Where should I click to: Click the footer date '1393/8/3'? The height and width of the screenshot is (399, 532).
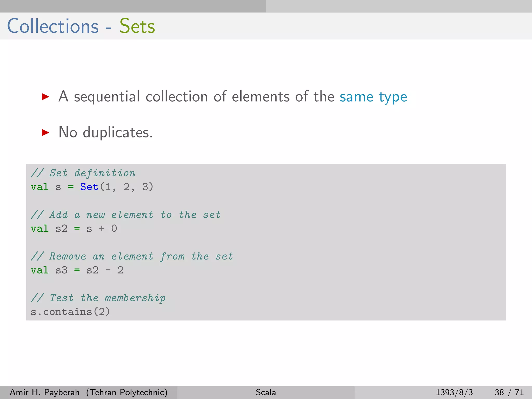point(454,392)
